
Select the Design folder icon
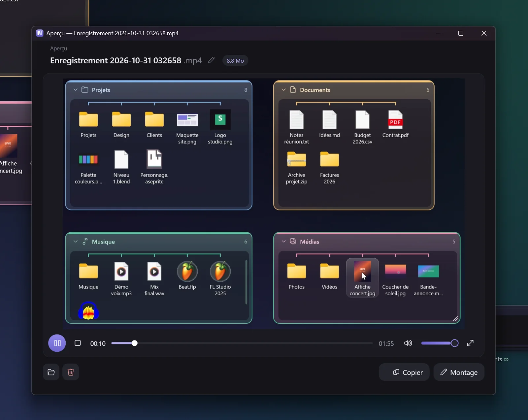(121, 119)
